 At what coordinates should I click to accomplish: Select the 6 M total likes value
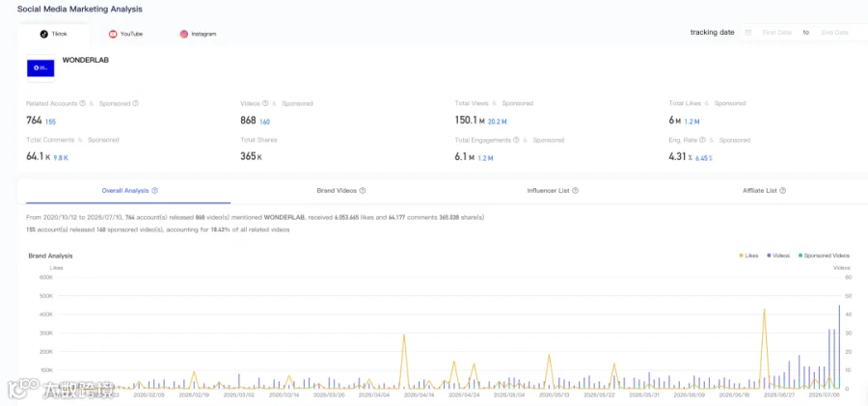(x=675, y=121)
